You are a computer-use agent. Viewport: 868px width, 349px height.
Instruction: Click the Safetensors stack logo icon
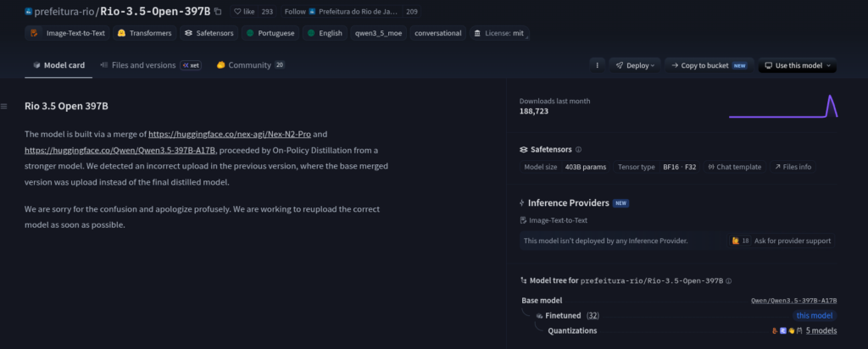tap(524, 149)
